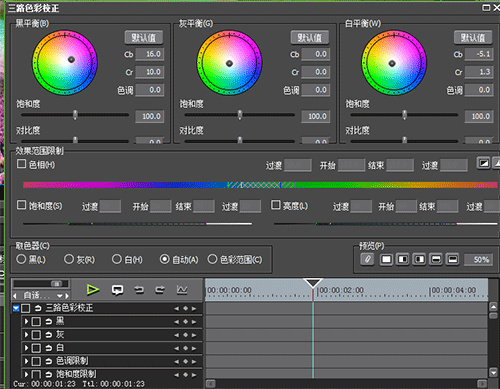Image resolution: width=500 pixels, height=389 pixels.
Task: Click the 灰平衡 饱和度 slider handle
Action: coord(240,115)
